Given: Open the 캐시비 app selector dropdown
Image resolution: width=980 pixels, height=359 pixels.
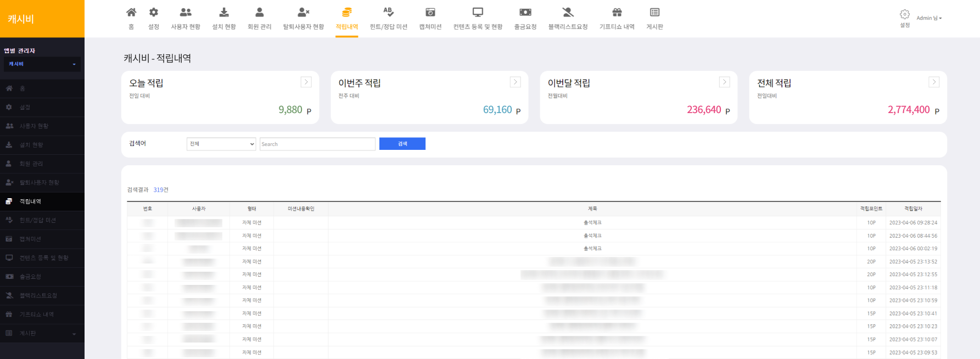Looking at the screenshot, I should (42, 64).
